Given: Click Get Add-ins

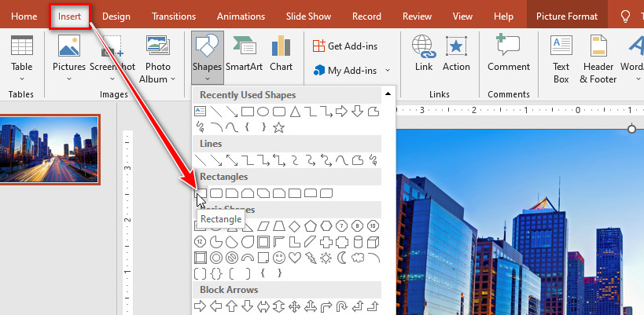Looking at the screenshot, I should [345, 46].
